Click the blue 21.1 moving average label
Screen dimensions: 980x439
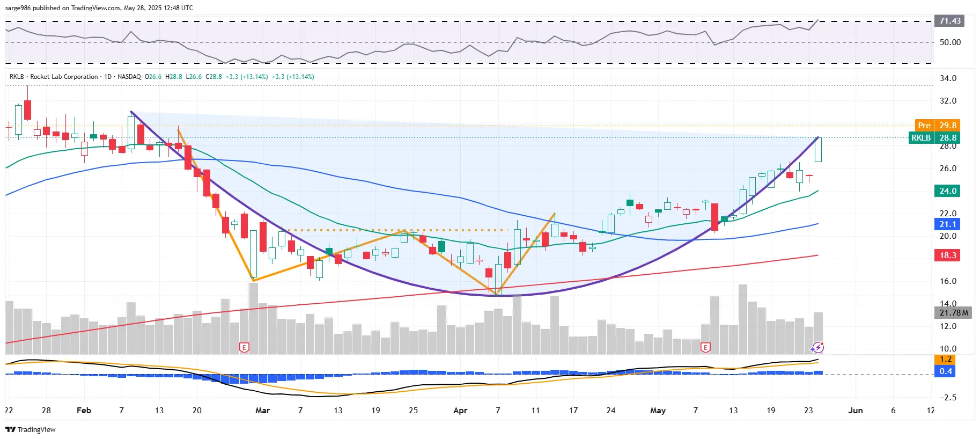click(948, 224)
